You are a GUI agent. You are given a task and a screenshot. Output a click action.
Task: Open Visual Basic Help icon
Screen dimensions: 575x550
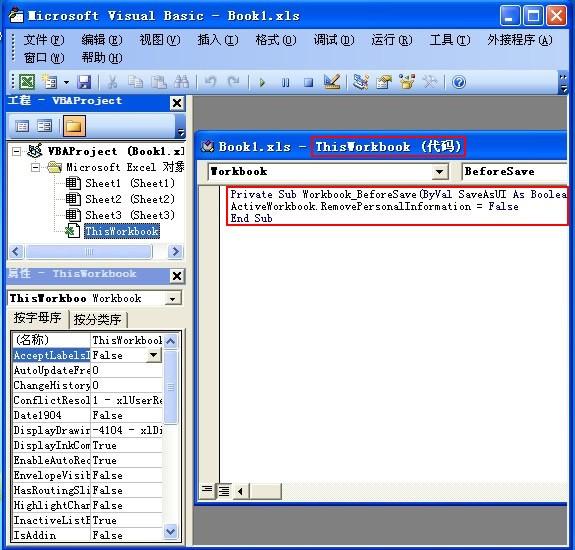point(459,82)
